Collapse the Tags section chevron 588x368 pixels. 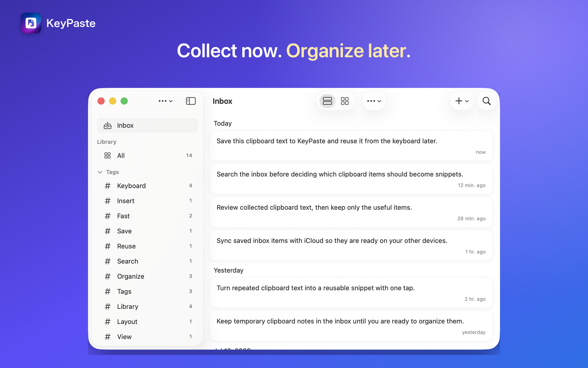(x=100, y=172)
